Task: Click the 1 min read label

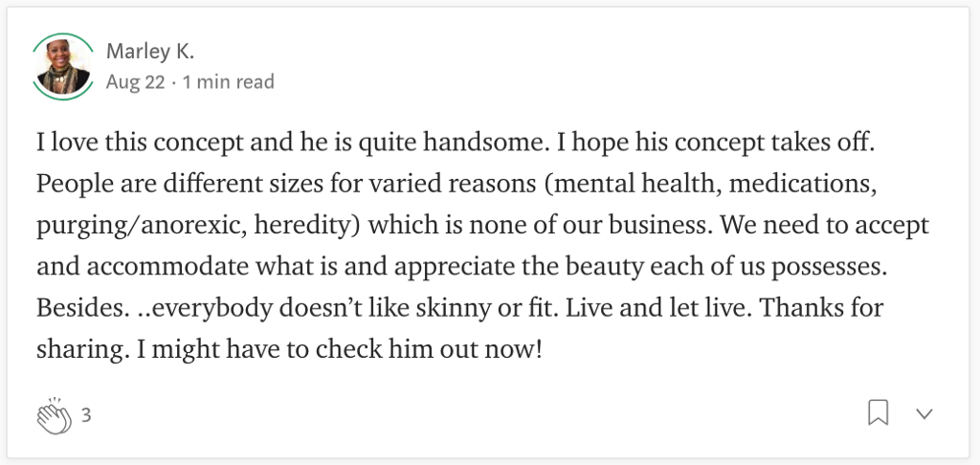Action: point(228,82)
